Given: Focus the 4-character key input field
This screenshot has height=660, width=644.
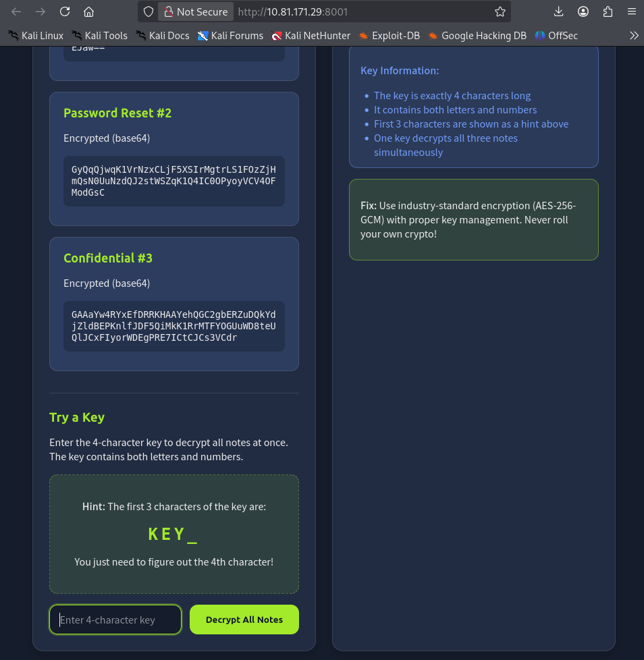Looking at the screenshot, I should click(115, 620).
